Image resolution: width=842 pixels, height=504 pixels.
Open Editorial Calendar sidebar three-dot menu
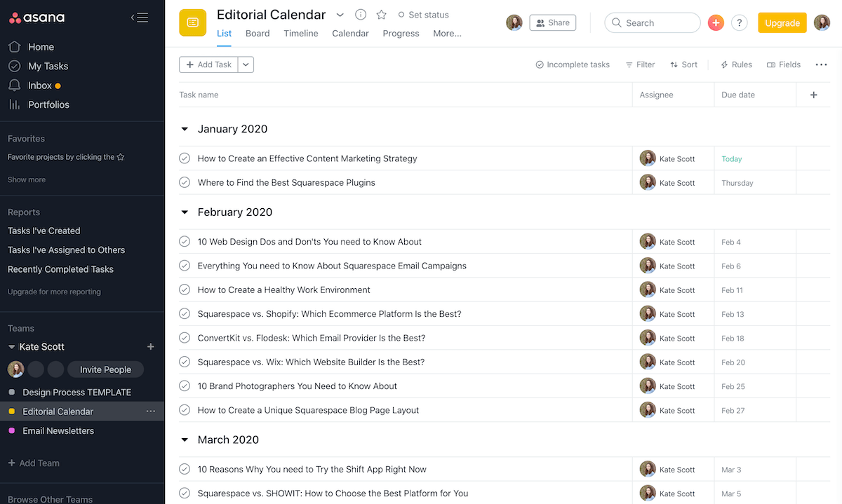point(150,411)
